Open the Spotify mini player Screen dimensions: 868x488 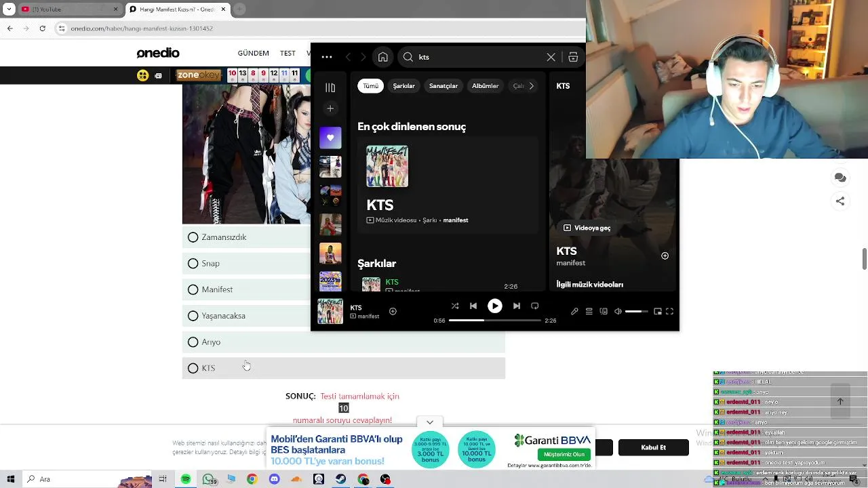click(657, 312)
